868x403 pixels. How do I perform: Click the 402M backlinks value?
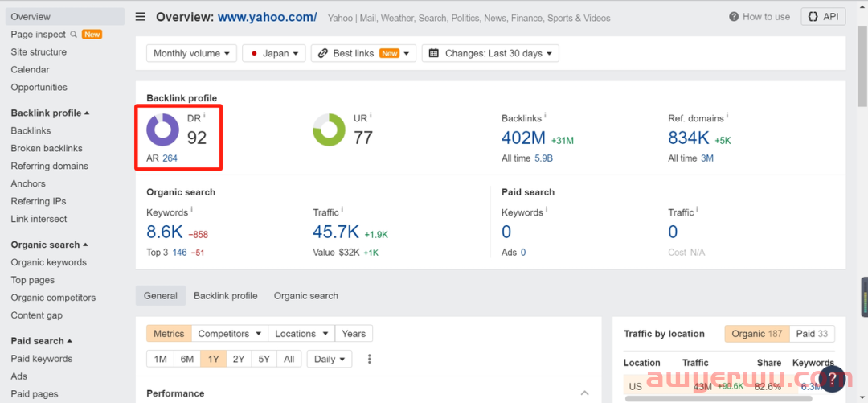pyautogui.click(x=524, y=138)
